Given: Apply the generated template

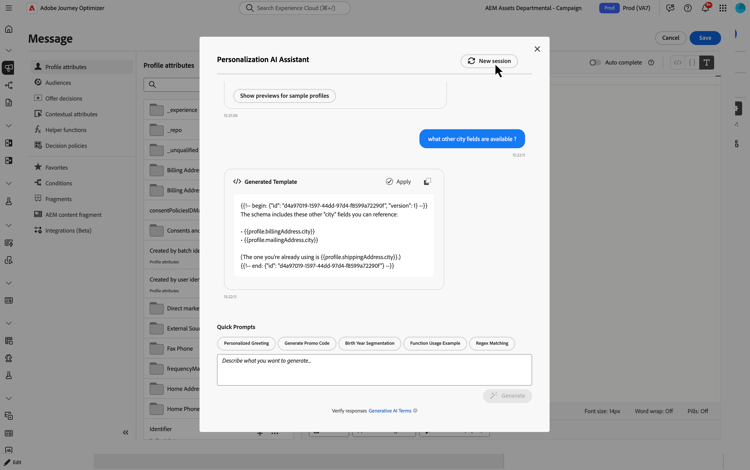Looking at the screenshot, I should click(x=398, y=182).
